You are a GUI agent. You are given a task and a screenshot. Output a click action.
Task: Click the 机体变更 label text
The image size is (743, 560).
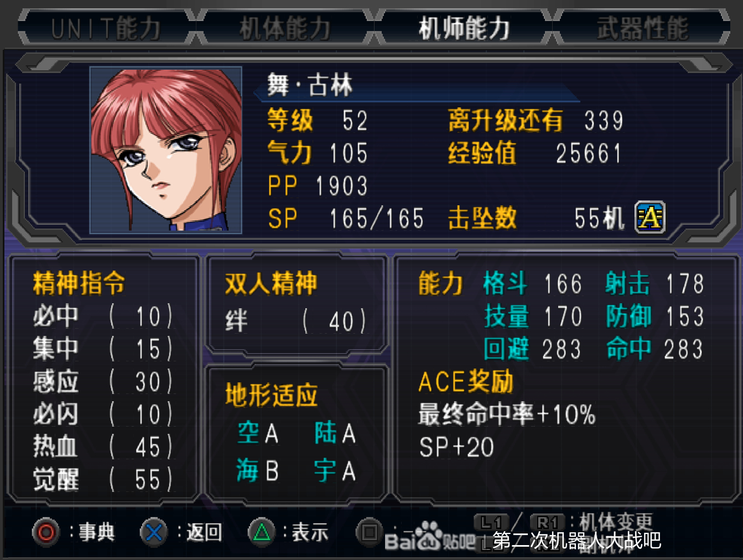pyautogui.click(x=616, y=521)
